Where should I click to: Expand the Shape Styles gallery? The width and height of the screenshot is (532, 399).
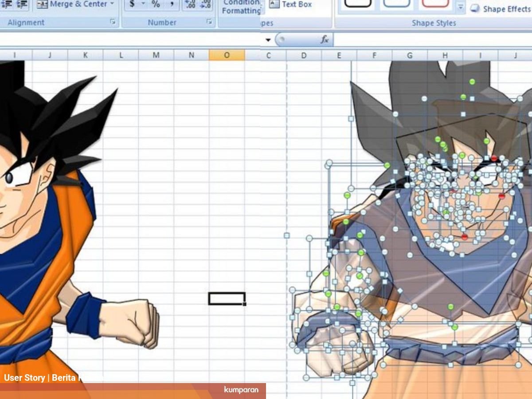[x=461, y=7]
